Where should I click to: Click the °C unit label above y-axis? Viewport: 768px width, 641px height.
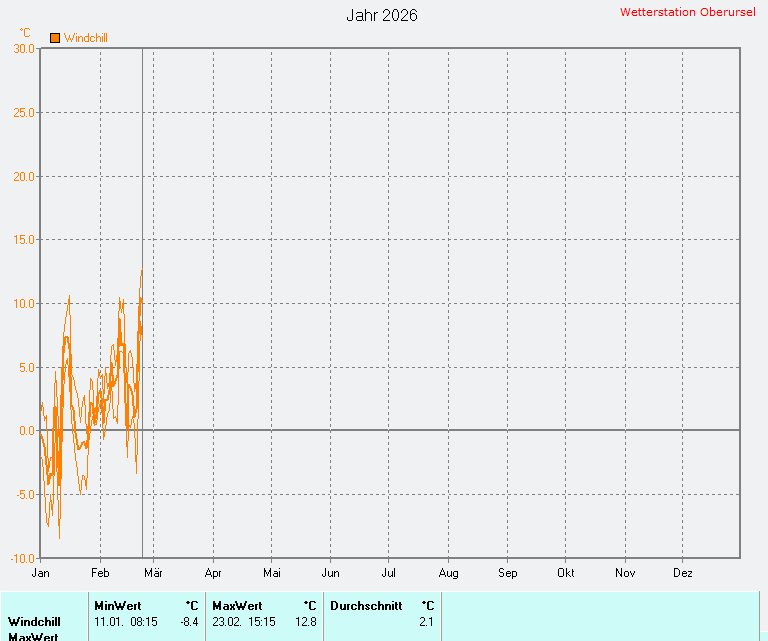(25, 33)
